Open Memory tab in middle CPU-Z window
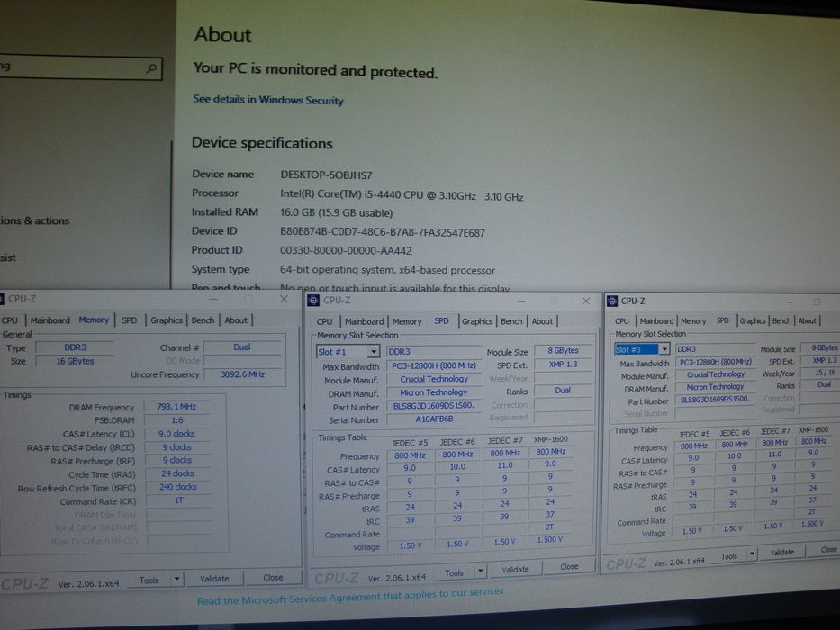 [x=407, y=321]
